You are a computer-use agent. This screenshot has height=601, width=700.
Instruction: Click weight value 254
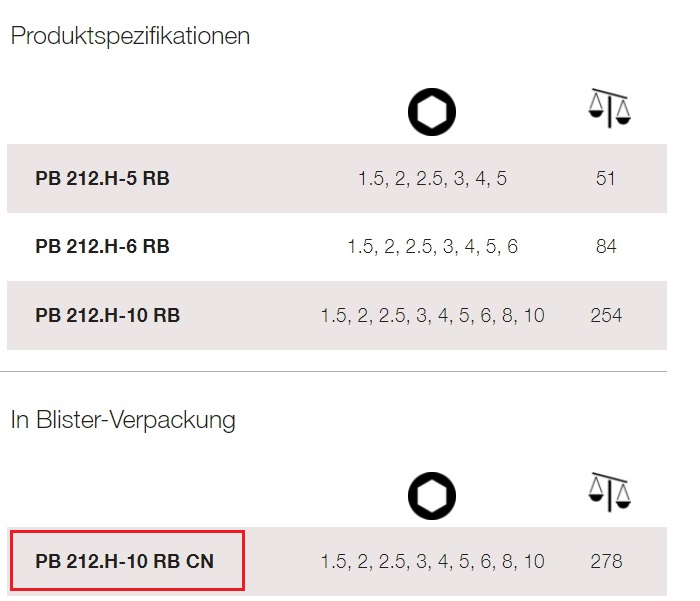(x=606, y=315)
